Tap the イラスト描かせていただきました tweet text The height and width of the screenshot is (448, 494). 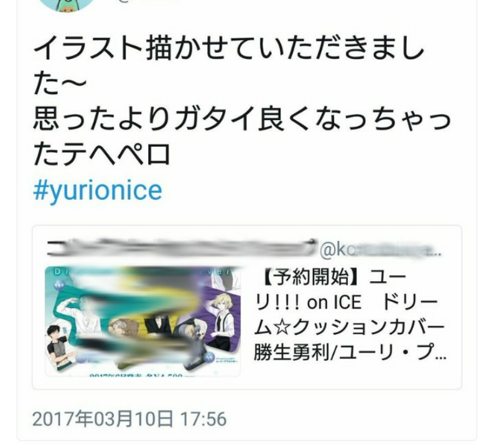[x=228, y=49]
